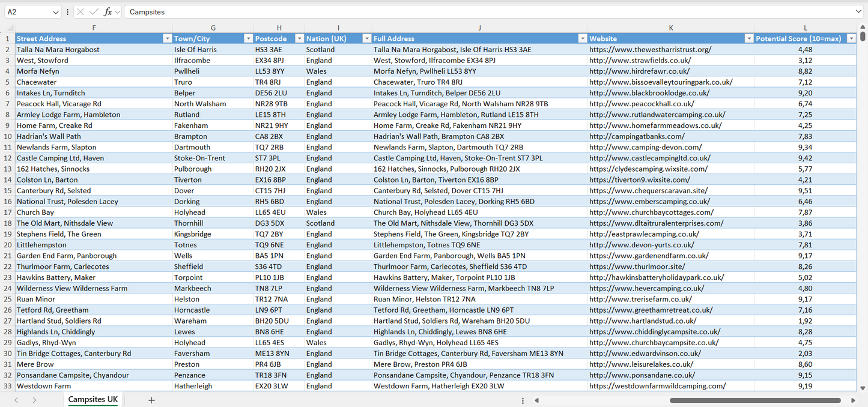Open the vertical ellipsis menu beside the Name Box
This screenshot has width=868, height=407.
coord(67,11)
